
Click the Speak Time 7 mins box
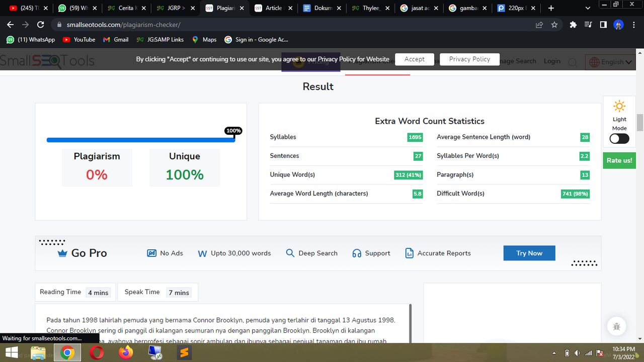pyautogui.click(x=157, y=292)
